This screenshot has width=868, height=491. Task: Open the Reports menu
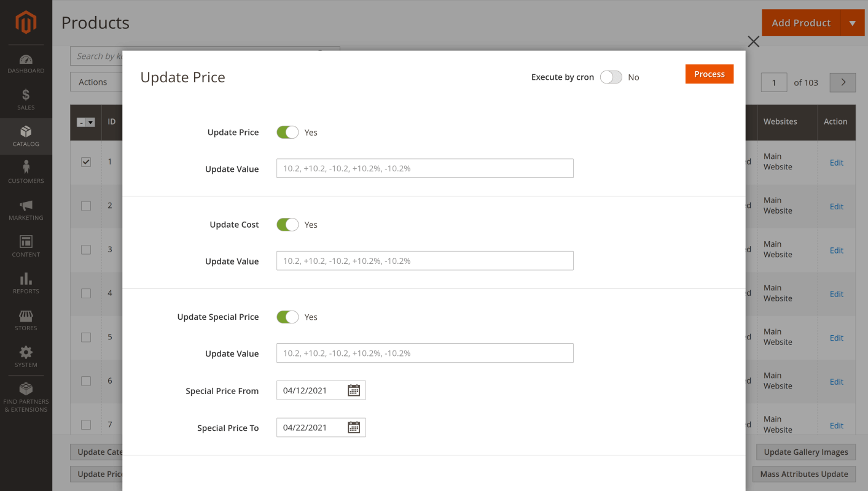tap(25, 284)
